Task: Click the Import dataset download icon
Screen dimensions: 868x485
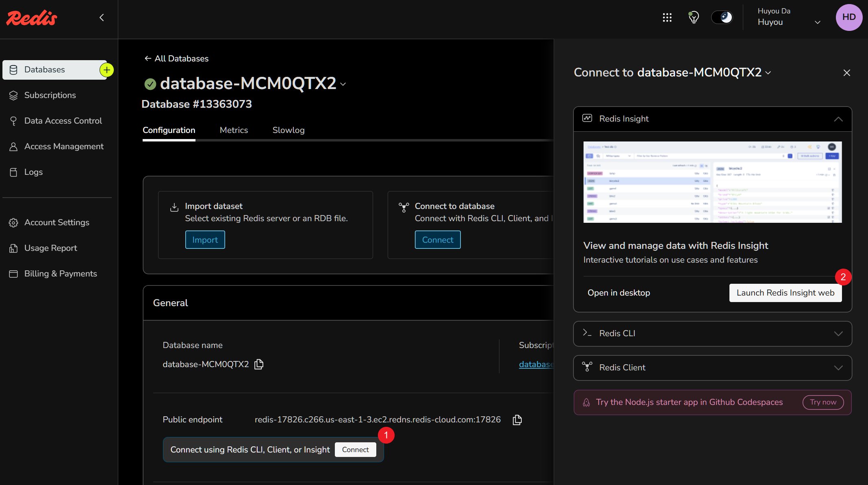Action: [x=174, y=207]
